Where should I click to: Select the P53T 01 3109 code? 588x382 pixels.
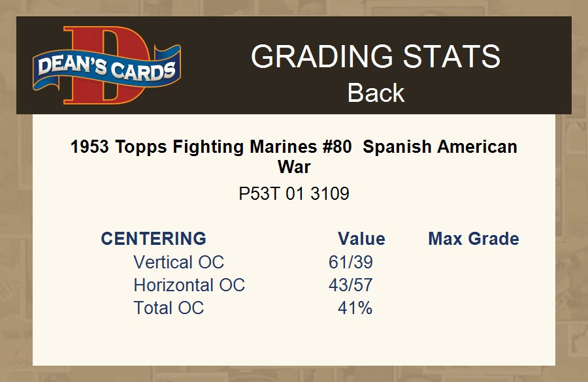(294, 194)
